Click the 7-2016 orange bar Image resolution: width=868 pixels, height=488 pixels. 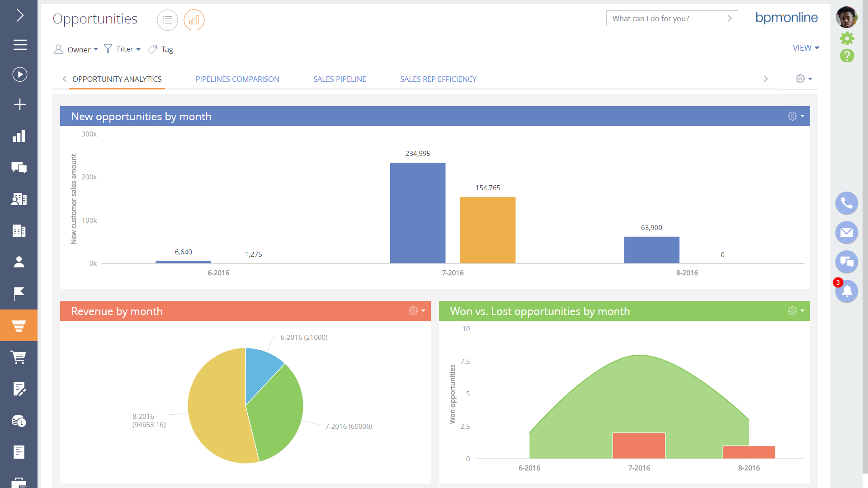pos(487,230)
